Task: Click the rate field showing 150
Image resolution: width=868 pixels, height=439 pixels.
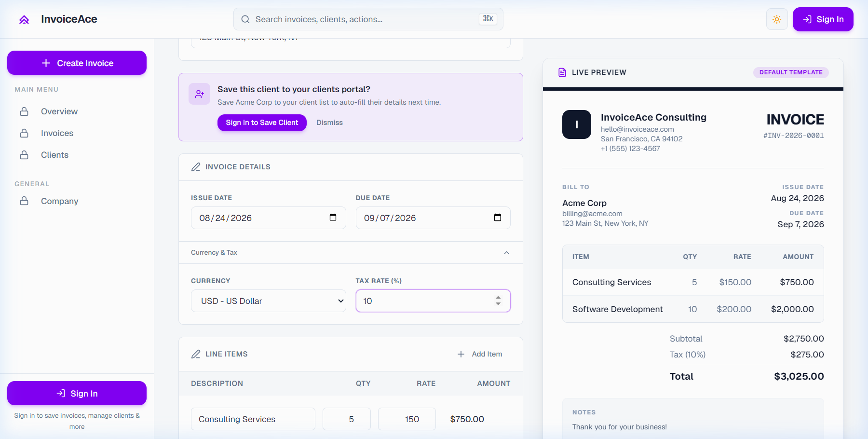Action: click(x=407, y=419)
